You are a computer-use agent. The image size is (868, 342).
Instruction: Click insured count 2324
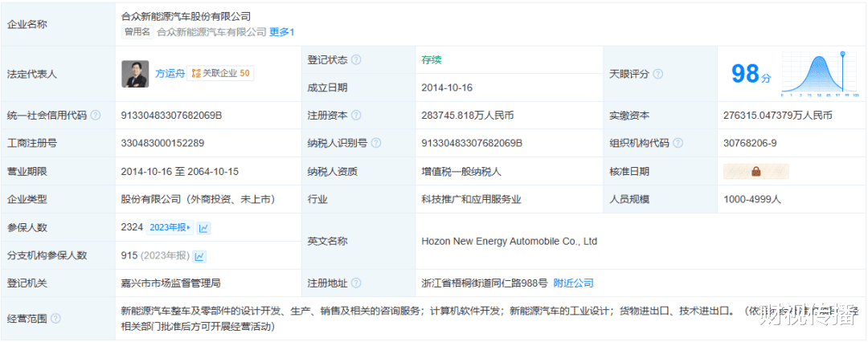point(133,227)
